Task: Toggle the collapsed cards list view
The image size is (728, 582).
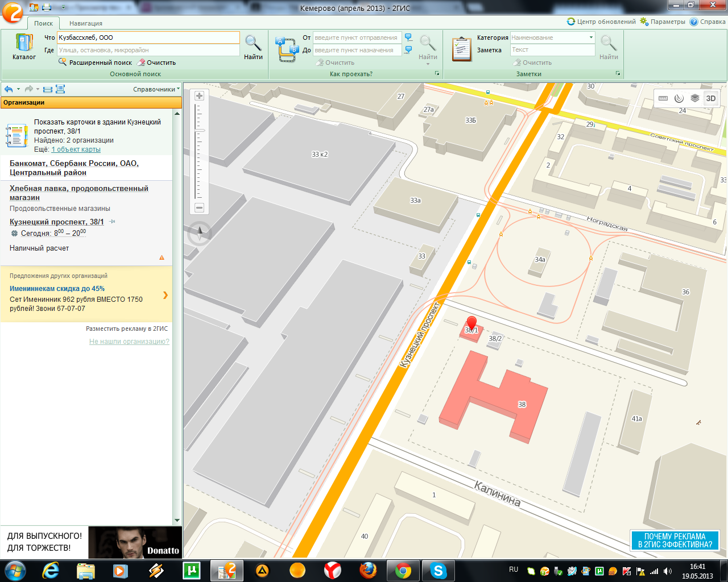Action: [x=48, y=89]
